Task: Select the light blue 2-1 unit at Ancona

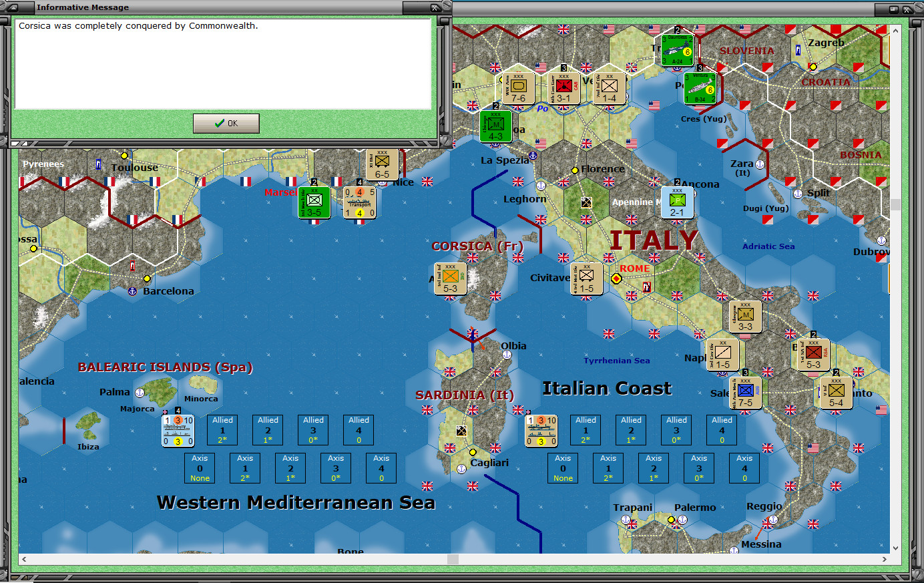Action: (677, 202)
